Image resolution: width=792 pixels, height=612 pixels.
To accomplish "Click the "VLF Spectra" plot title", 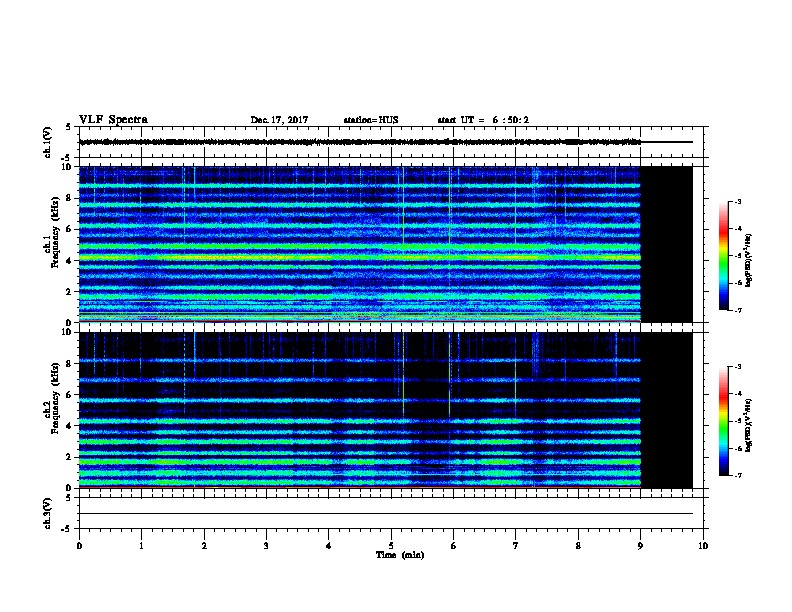I will [113, 120].
